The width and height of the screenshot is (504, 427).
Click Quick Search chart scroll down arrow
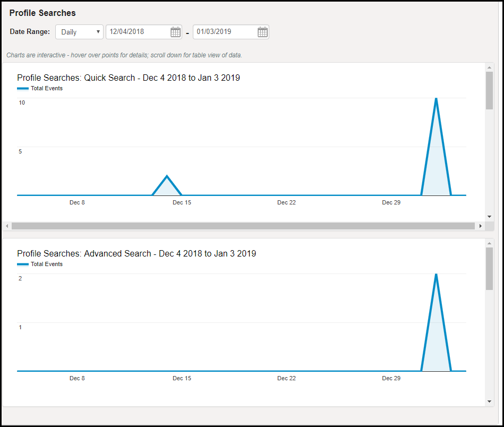point(489,217)
